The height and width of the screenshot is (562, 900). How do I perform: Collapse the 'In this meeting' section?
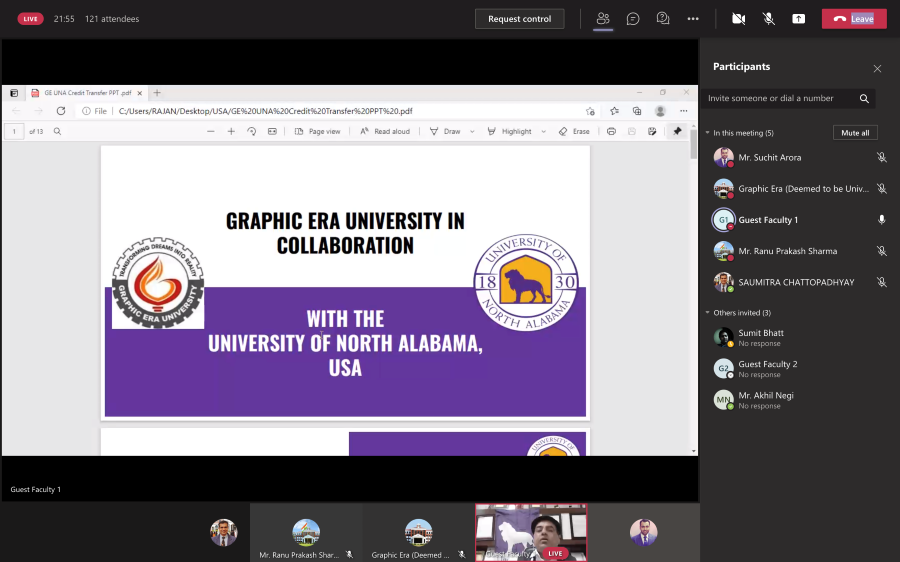708,133
